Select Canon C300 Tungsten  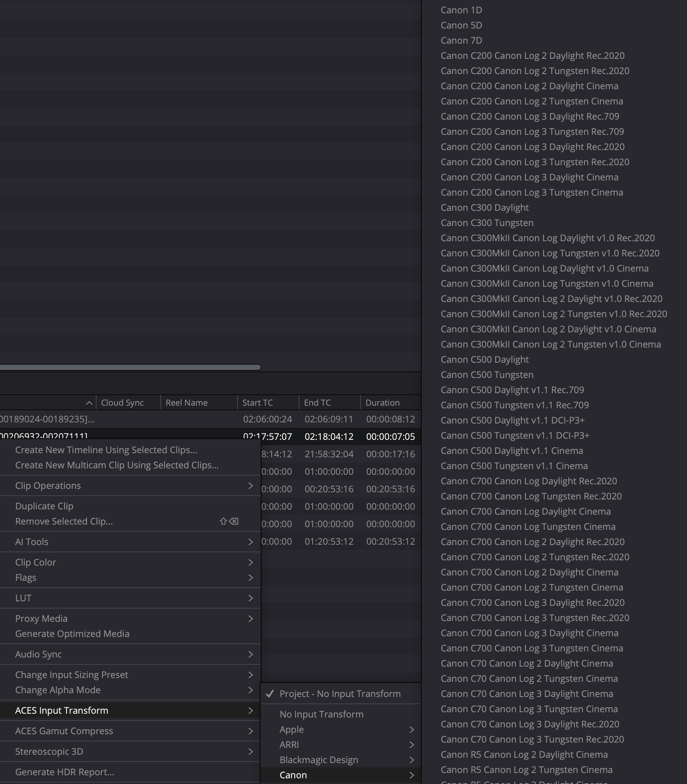click(487, 223)
